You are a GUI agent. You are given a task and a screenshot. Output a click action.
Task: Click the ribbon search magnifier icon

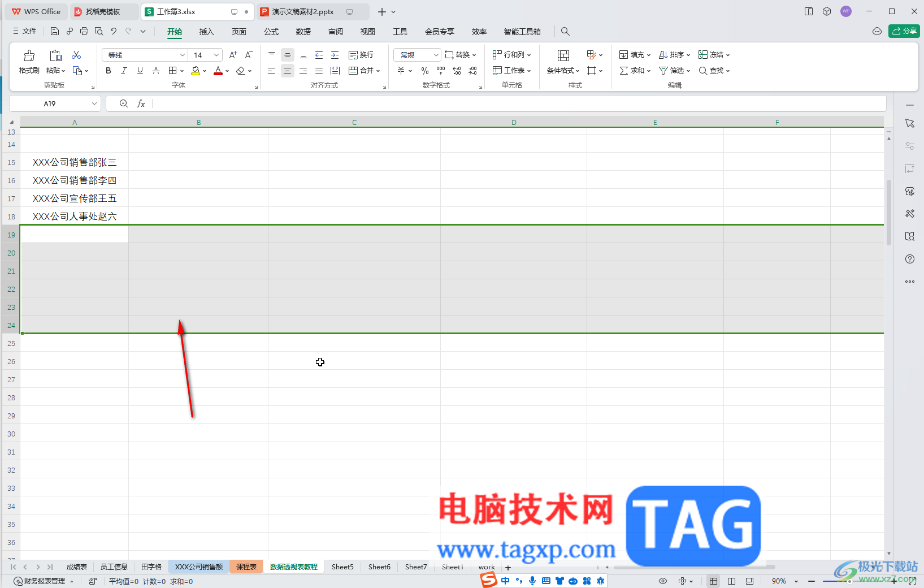[x=565, y=32]
